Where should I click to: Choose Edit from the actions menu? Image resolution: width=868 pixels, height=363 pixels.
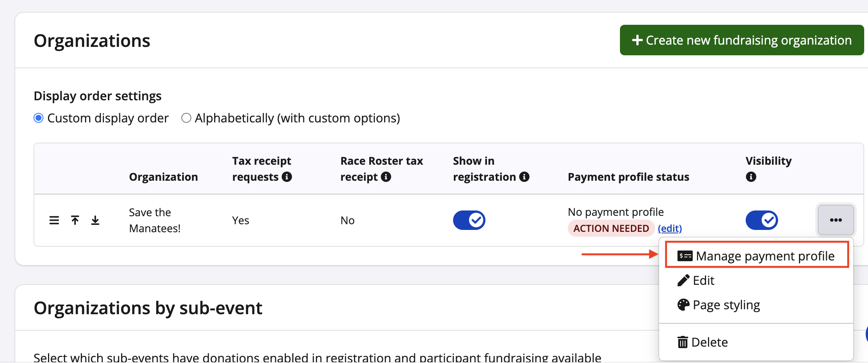703,281
